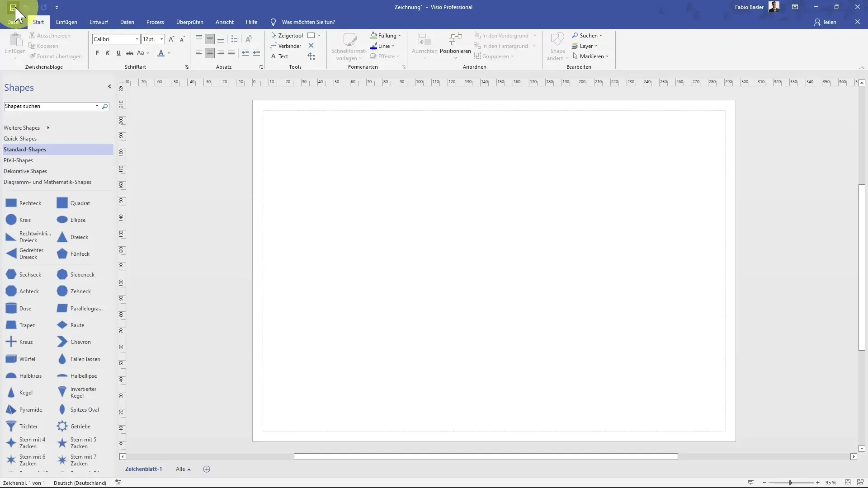The image size is (868, 488).
Task: Click the presentation mode icon in status bar
Action: (750, 483)
